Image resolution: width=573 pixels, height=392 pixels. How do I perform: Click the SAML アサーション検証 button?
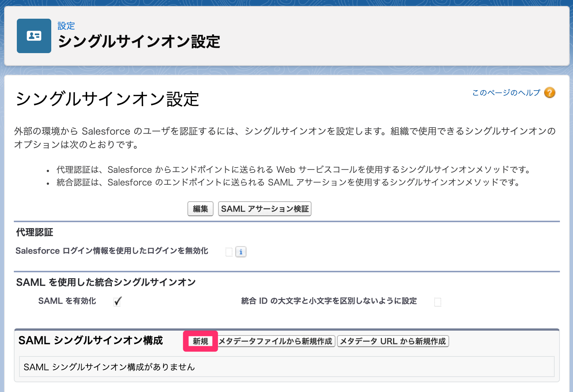tap(265, 209)
